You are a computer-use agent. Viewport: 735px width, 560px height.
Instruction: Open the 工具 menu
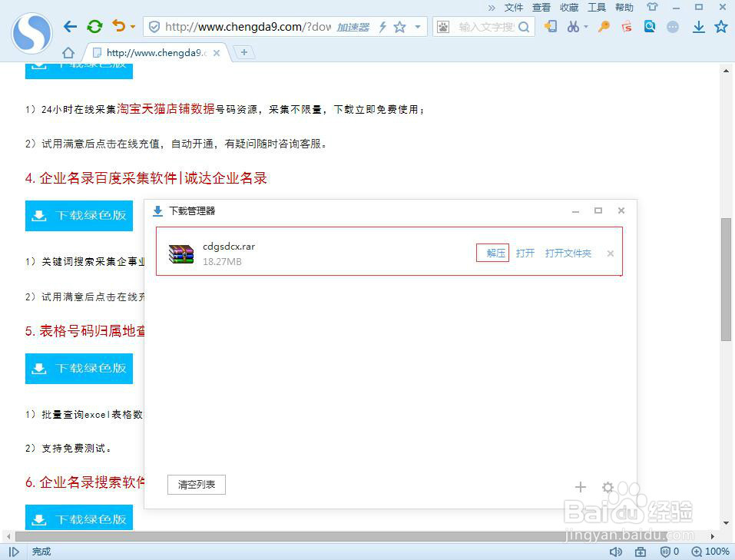[x=595, y=8]
